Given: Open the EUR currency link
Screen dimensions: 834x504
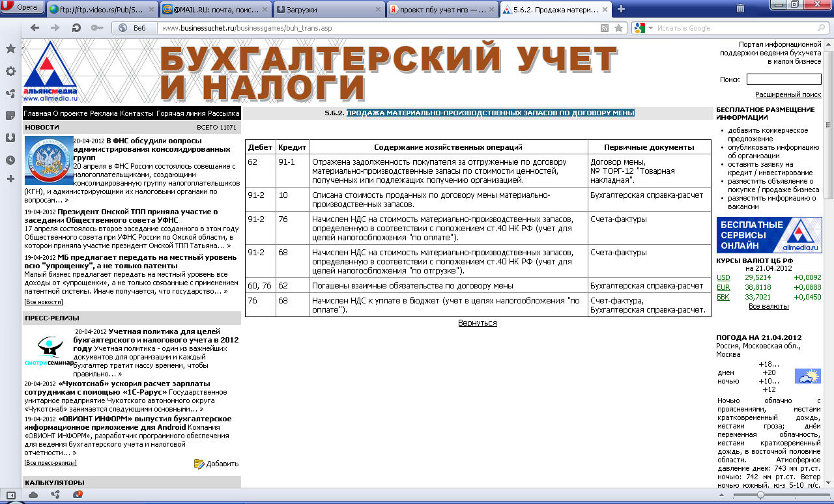Looking at the screenshot, I should [x=723, y=288].
